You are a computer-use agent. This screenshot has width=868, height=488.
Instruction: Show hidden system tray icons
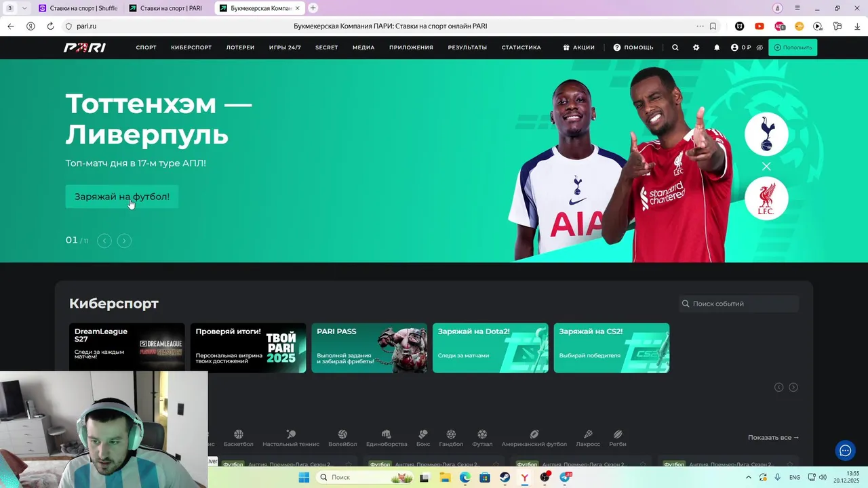749,477
